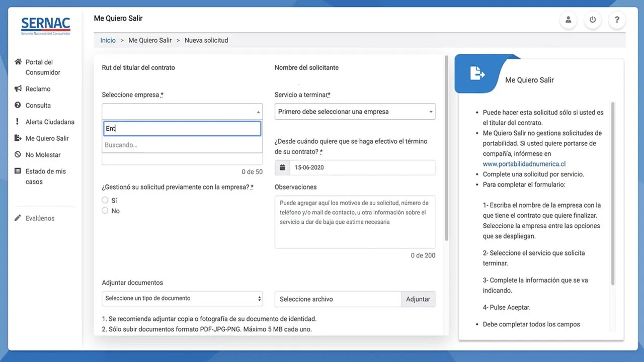Click the list icon beside Estado de mis casos
The image size is (644, 362).
click(18, 171)
